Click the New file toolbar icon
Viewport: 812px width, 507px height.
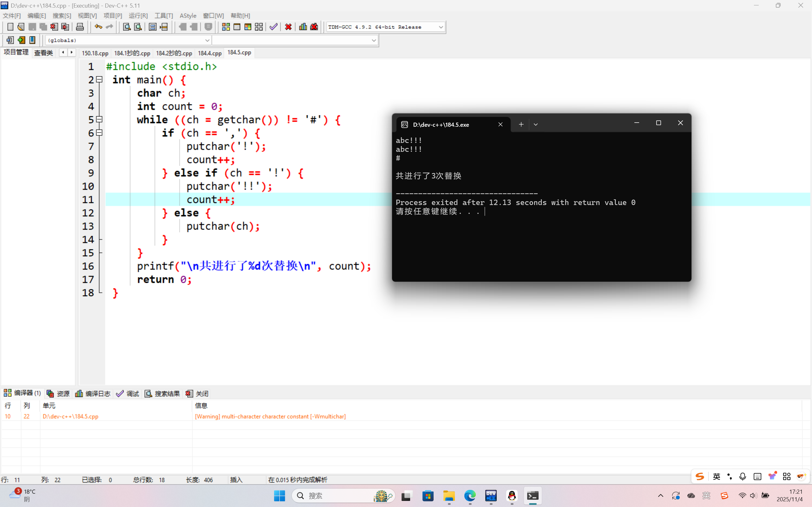tap(10, 27)
